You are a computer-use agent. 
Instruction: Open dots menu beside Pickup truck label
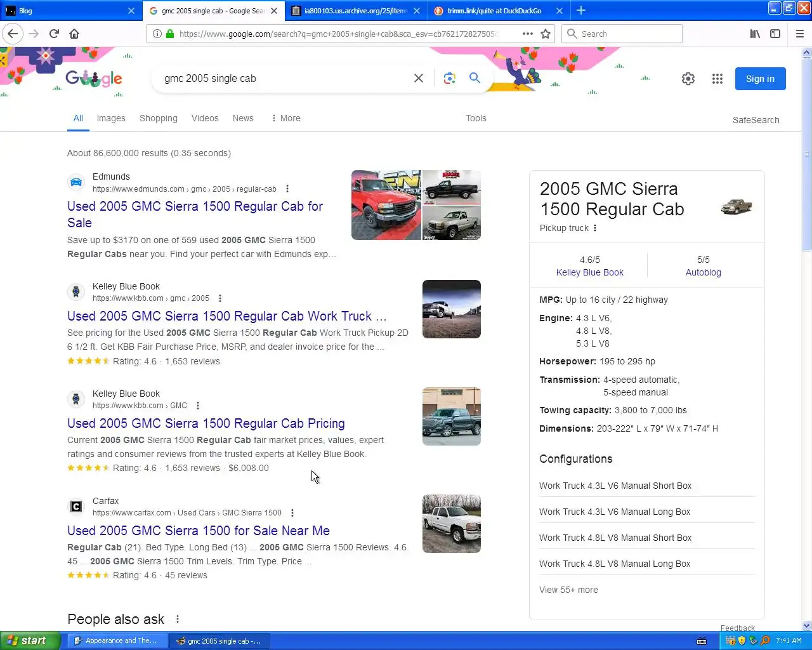[595, 228]
